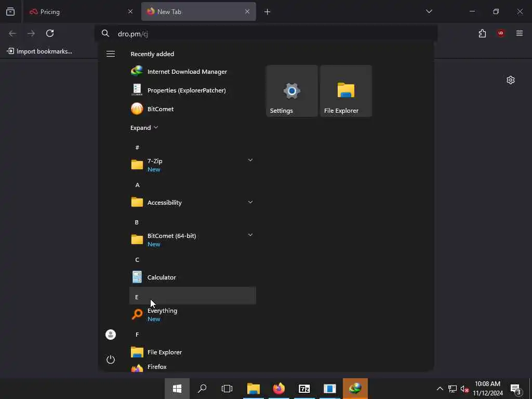The width and height of the screenshot is (532, 399).
Task: Launch Calculator from the app list
Action: click(x=192, y=277)
